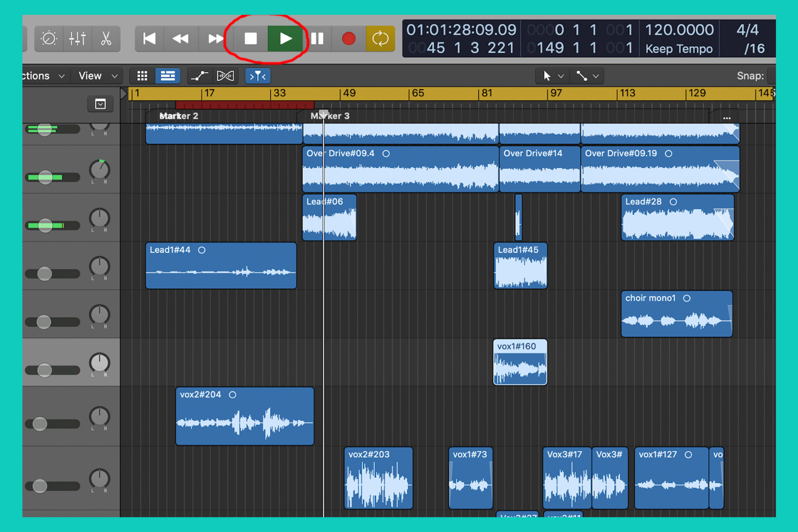Toggle Show Automation curve icon
The image size is (798, 532).
pos(199,76)
